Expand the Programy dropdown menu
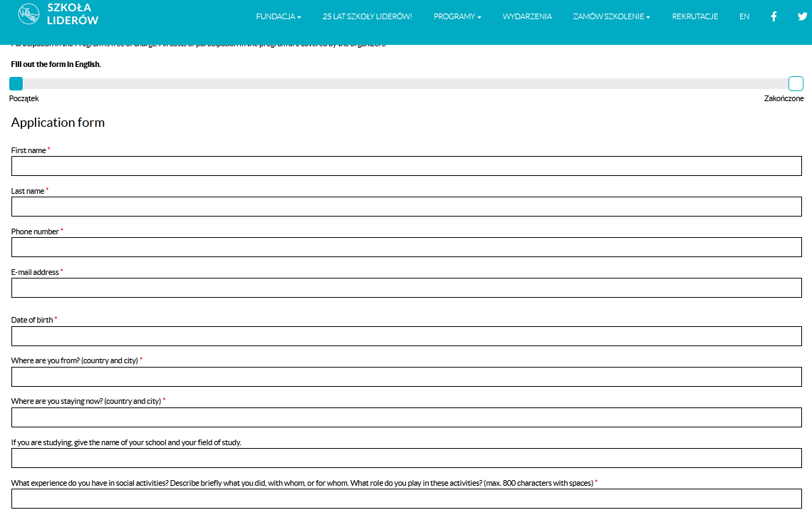Screen dimensions: 812x515 point(457,16)
